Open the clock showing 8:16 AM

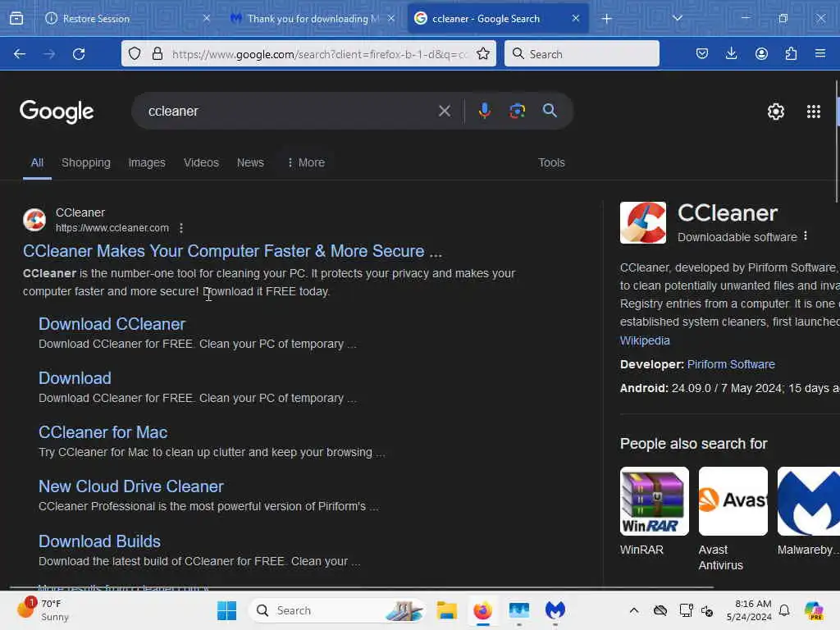(748, 610)
